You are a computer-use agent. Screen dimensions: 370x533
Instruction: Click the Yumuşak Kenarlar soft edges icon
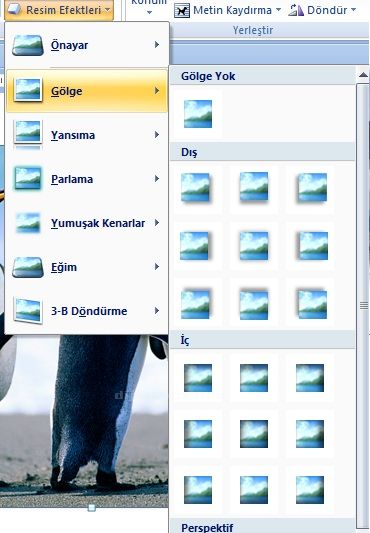28,223
